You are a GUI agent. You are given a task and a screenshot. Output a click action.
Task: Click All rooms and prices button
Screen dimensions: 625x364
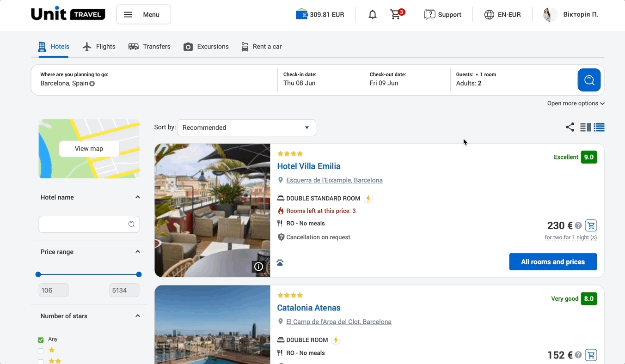[552, 262]
